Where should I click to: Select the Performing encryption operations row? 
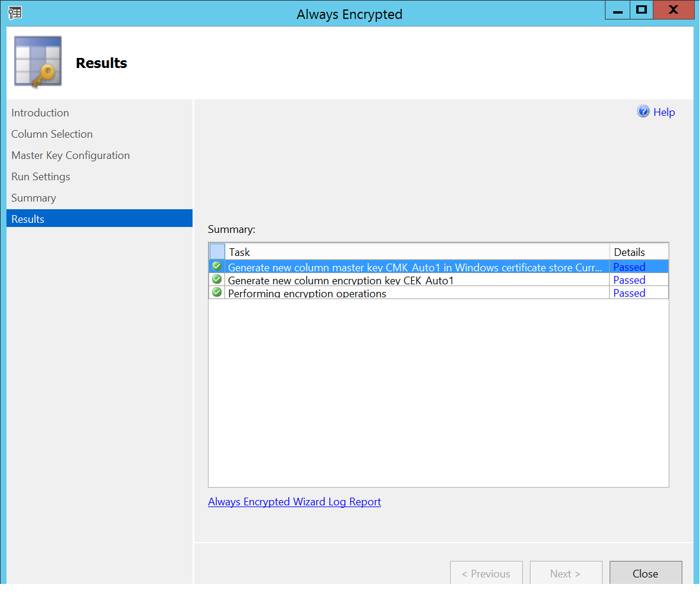pos(438,293)
